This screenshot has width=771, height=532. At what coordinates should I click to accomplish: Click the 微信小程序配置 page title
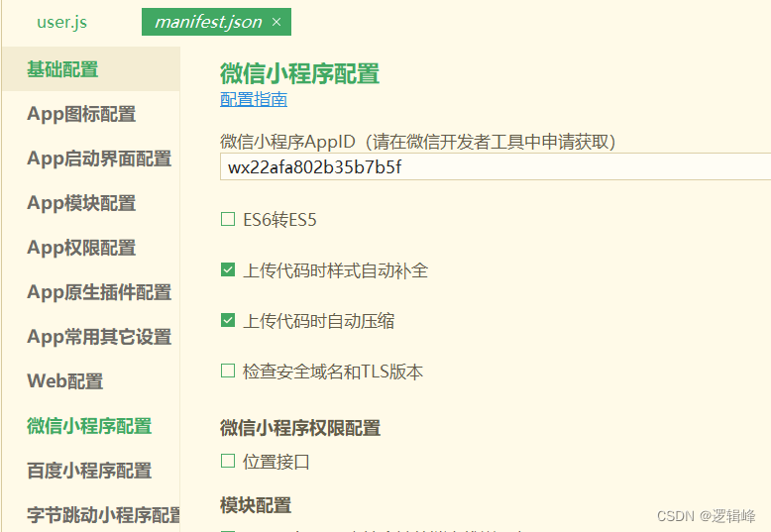[299, 73]
